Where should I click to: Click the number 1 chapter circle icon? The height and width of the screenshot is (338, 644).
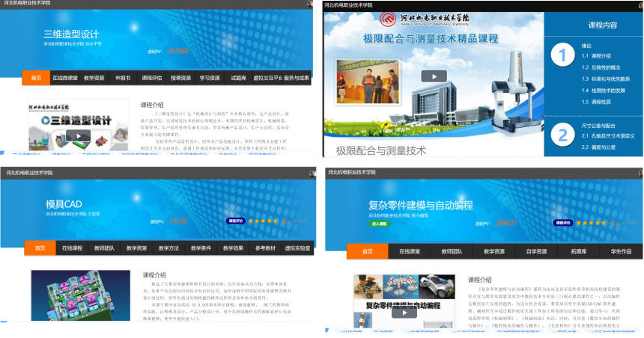coord(562,55)
